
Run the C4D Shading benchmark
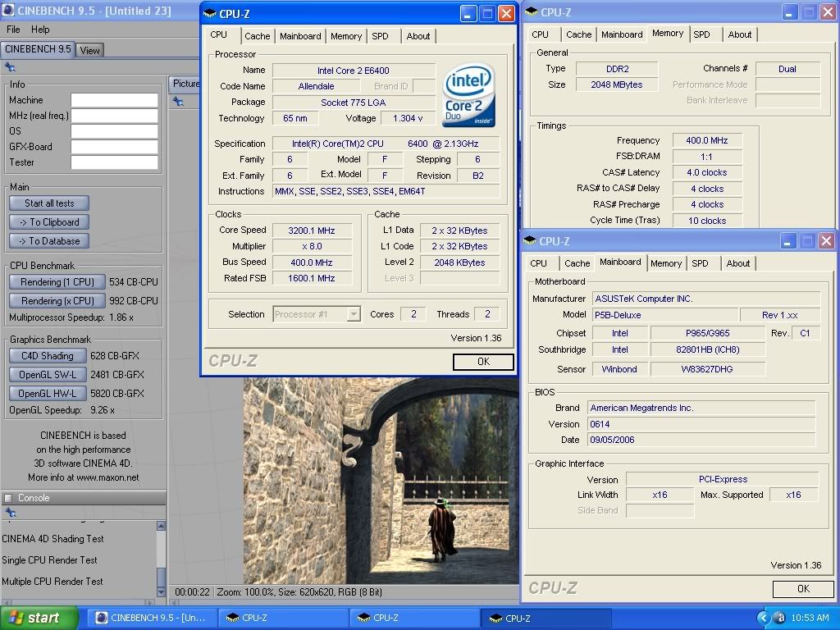tap(48, 356)
